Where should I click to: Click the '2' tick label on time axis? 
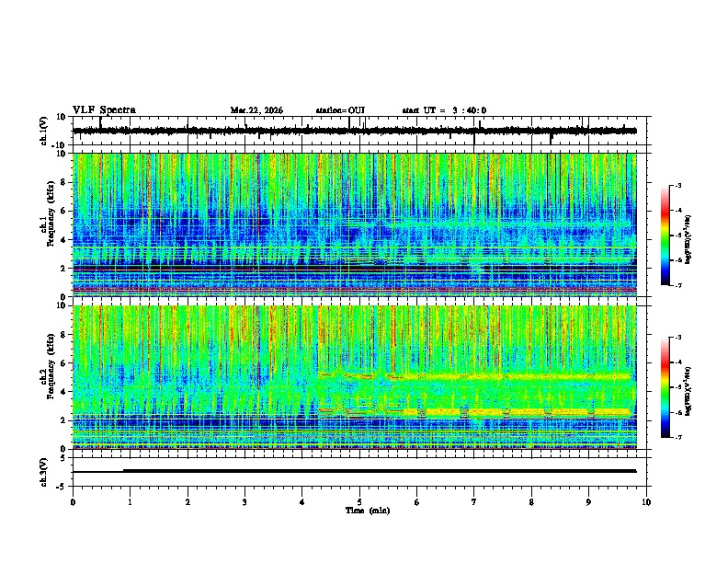pos(188,502)
